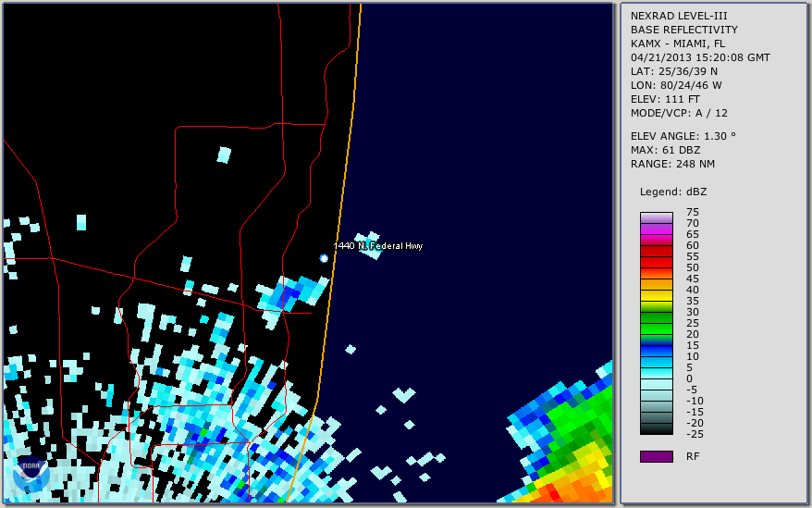This screenshot has height=508, width=812.
Task: Select the legend value -10
Action: [695, 401]
